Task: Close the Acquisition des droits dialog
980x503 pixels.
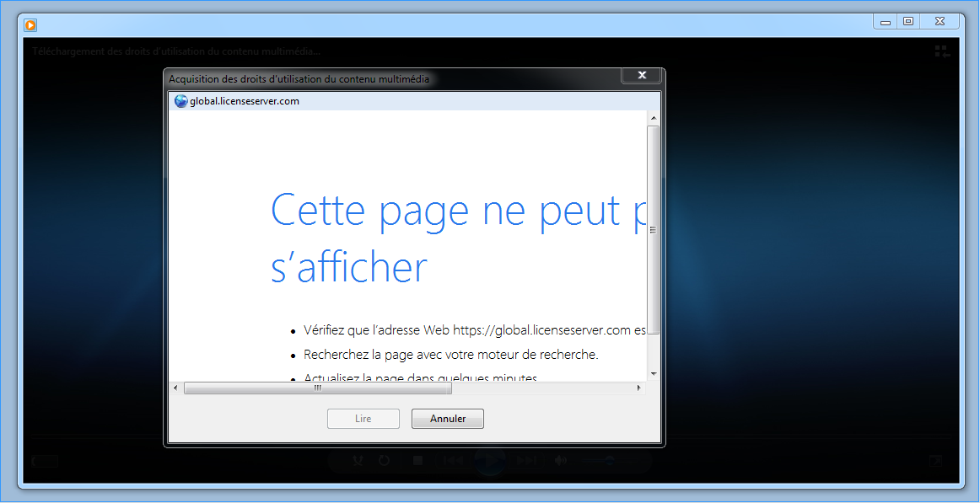Action: tap(641, 75)
